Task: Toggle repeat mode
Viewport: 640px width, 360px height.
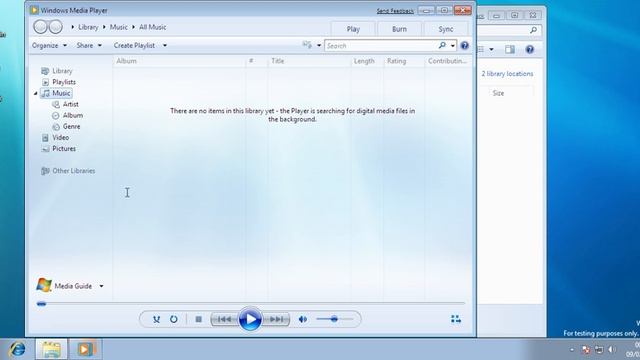Action: 173,319
